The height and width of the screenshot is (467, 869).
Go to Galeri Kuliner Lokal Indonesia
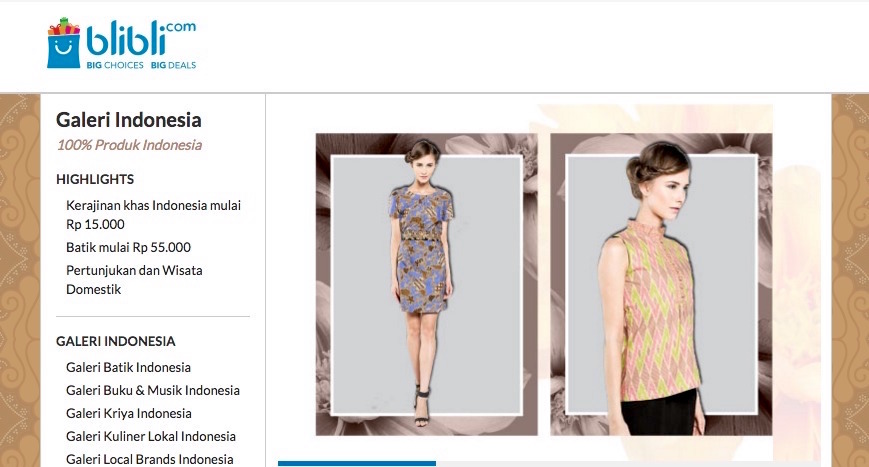click(151, 436)
